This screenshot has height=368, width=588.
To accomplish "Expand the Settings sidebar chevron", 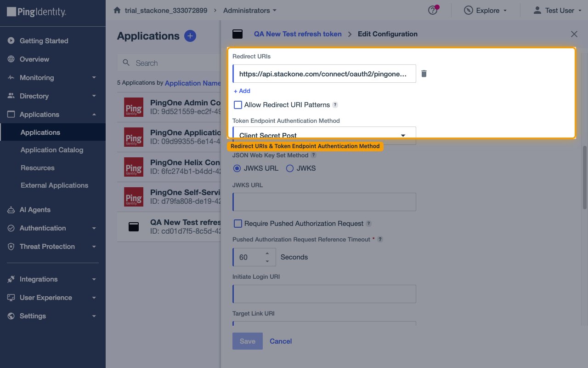I will (94, 316).
